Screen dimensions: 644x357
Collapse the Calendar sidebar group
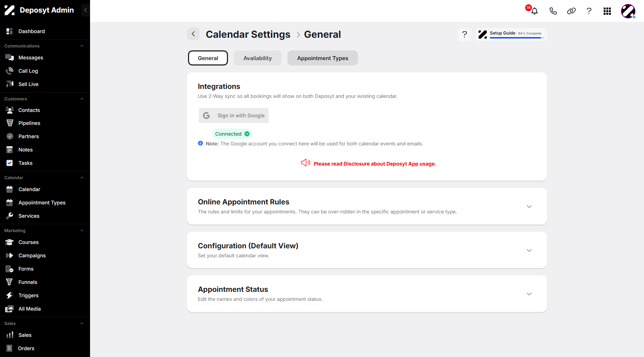[82, 178]
